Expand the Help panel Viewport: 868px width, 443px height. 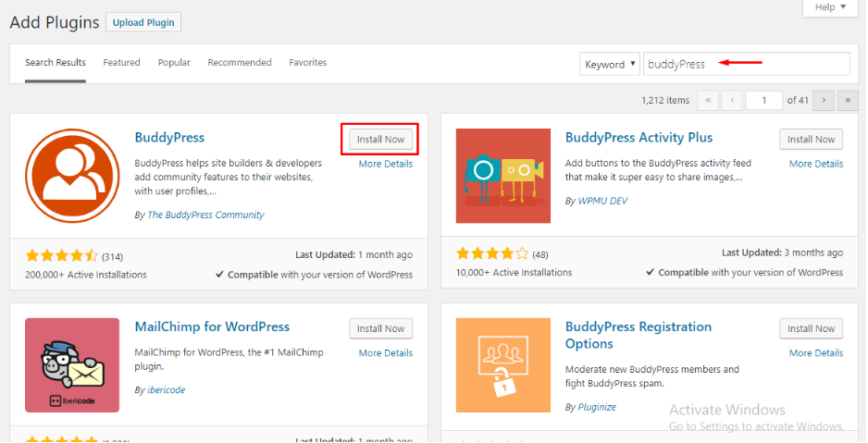point(830,7)
